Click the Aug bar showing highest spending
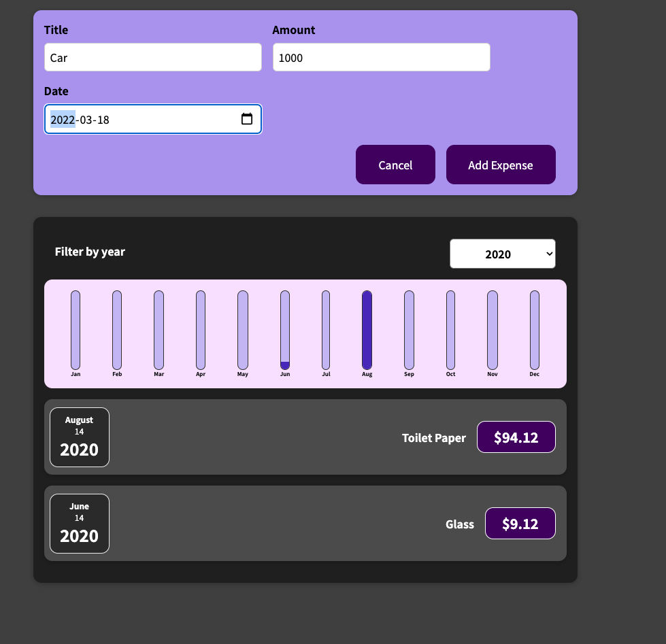 pyautogui.click(x=367, y=330)
